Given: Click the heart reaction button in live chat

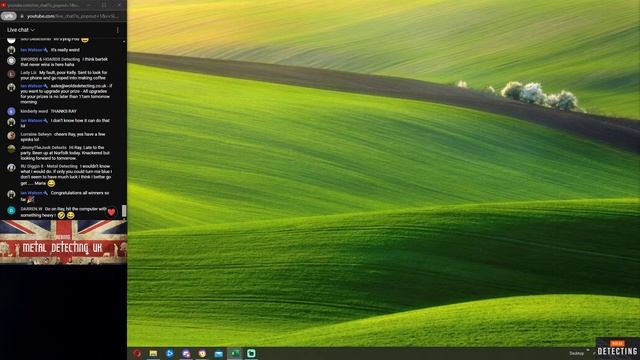Looking at the screenshot, I should pyautogui.click(x=111, y=212).
